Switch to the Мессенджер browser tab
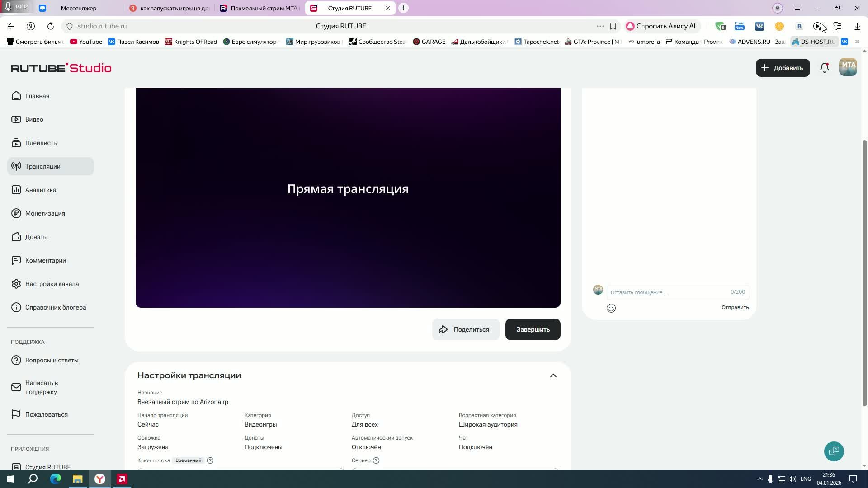868x488 pixels. tap(78, 8)
